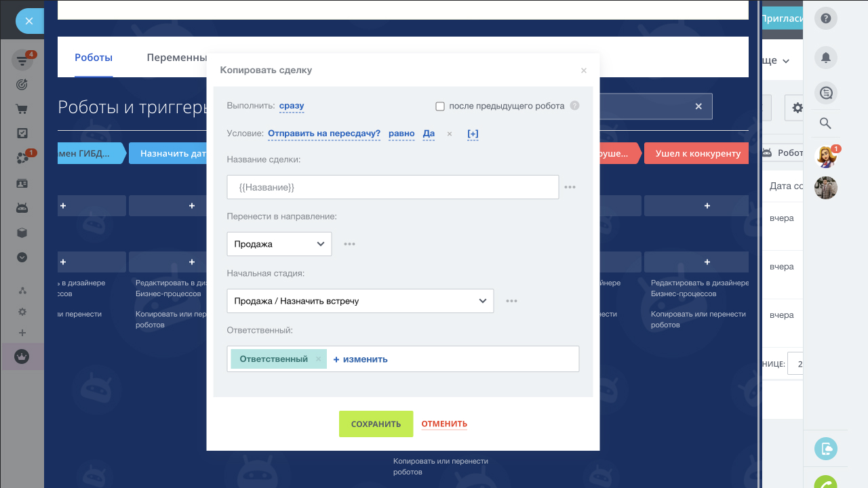
Task: Click the Дата со column header
Action: click(786, 186)
